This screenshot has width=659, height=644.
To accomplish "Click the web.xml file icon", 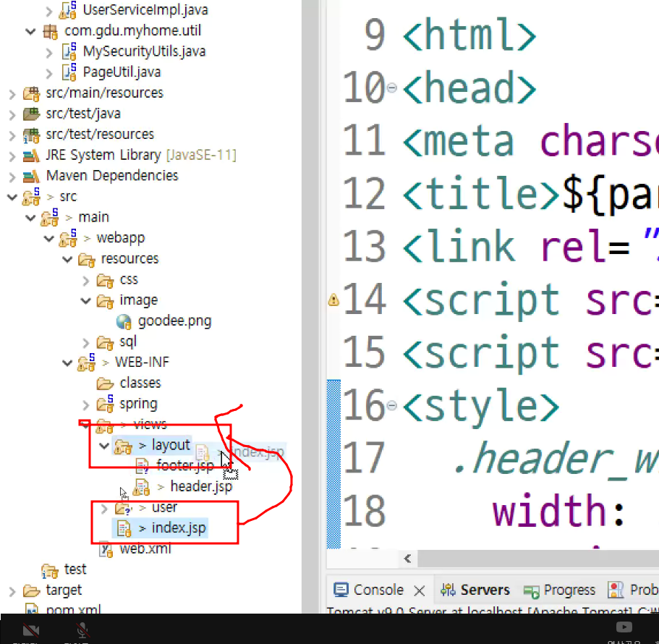I will [x=106, y=549].
